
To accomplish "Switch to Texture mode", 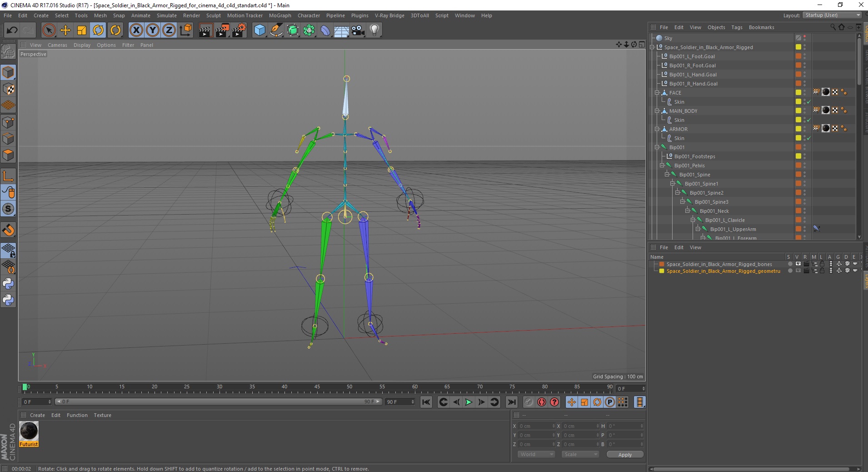I will [x=8, y=89].
